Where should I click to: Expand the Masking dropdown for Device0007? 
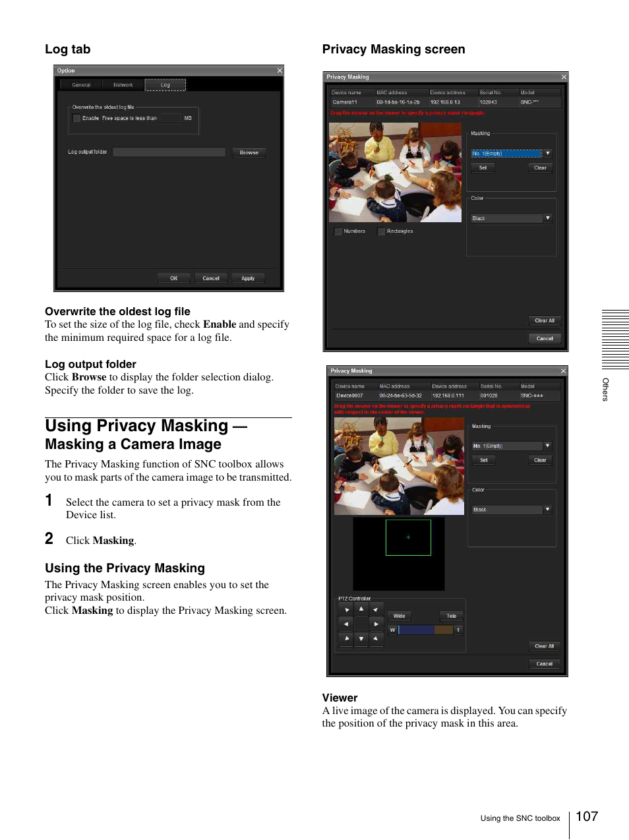pos(547,445)
